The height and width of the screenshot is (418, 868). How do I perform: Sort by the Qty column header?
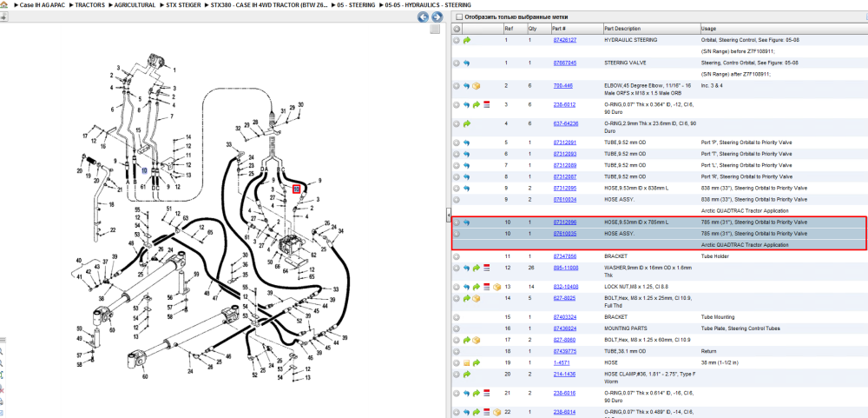click(x=539, y=29)
